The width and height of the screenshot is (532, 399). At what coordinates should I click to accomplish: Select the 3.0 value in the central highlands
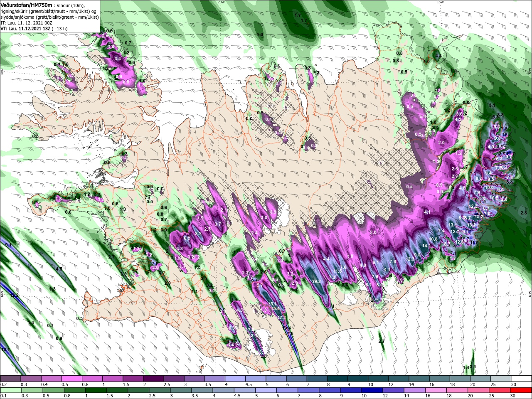(264, 217)
